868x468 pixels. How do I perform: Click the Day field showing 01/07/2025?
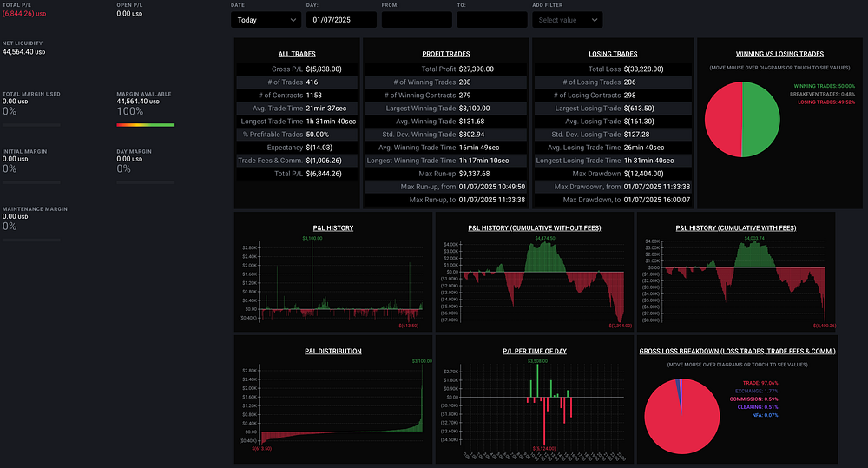tap(341, 20)
